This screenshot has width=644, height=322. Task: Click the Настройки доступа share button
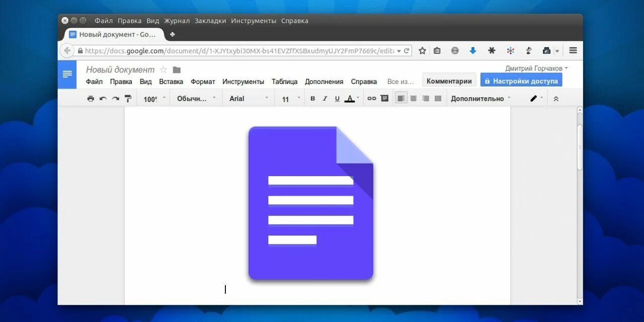coord(521,81)
